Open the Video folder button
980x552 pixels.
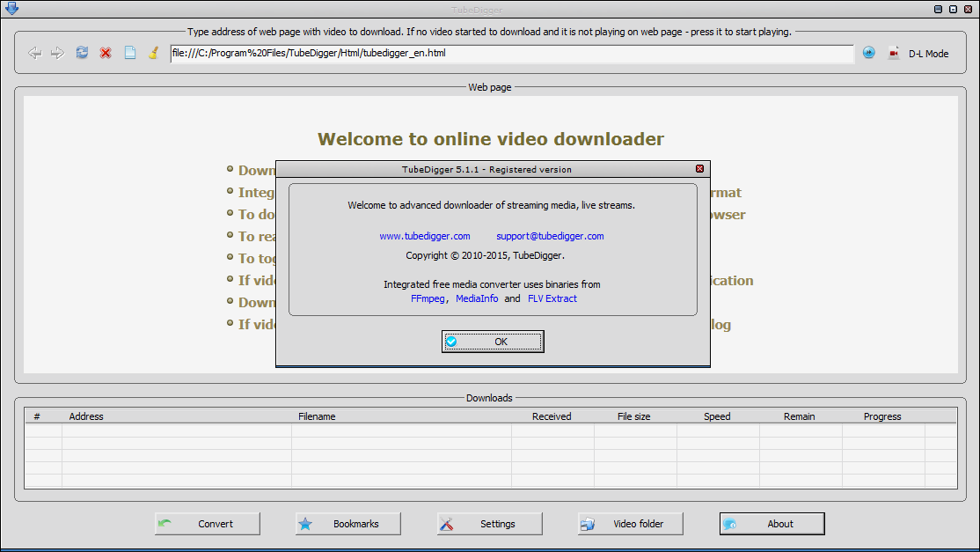coord(631,524)
